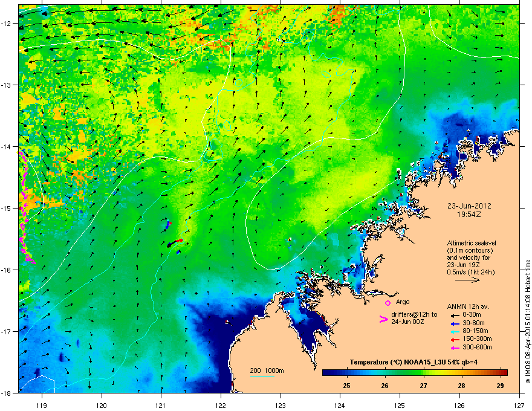Viewport: 532px width, 411px height.
Task: Click the date label '23-Jun-2012'
Action: point(469,206)
